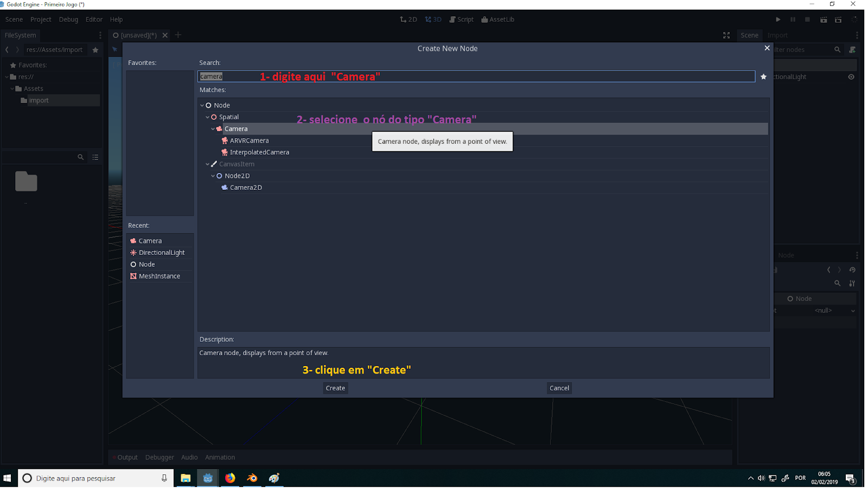Click the Create button

coord(335,388)
